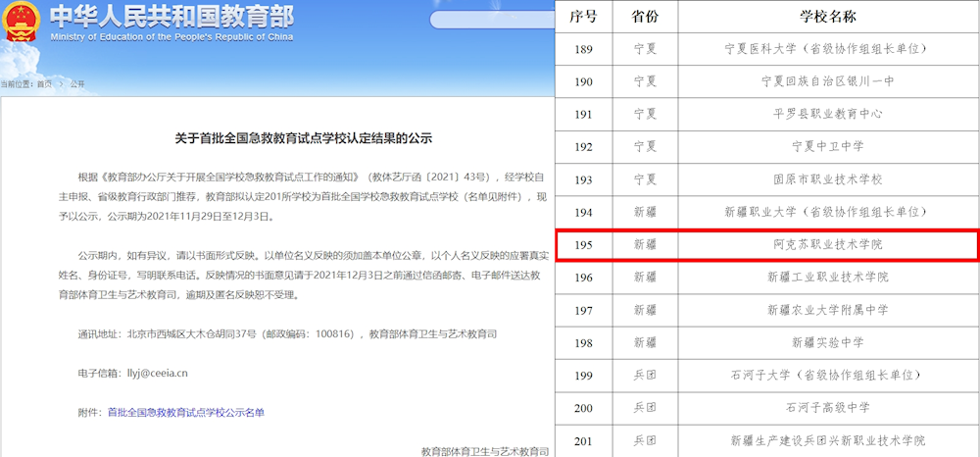Click the search box in header
This screenshot has width=980, height=457.
pos(492,20)
